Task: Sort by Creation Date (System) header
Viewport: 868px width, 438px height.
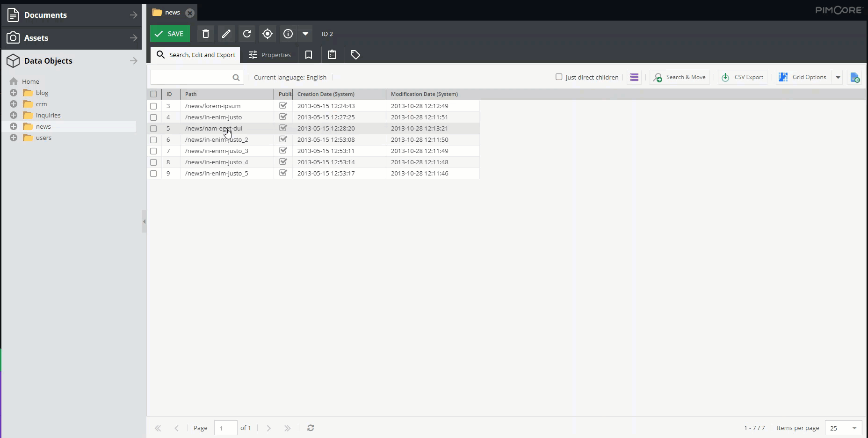Action: (x=339, y=94)
